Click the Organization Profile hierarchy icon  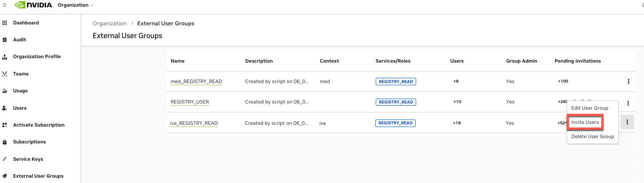(5, 57)
